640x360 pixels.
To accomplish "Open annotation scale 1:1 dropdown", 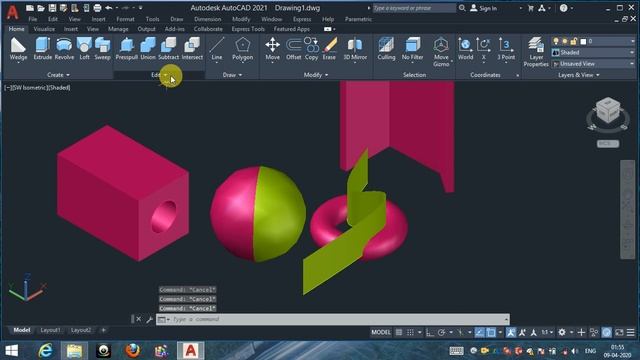I will click(547, 333).
